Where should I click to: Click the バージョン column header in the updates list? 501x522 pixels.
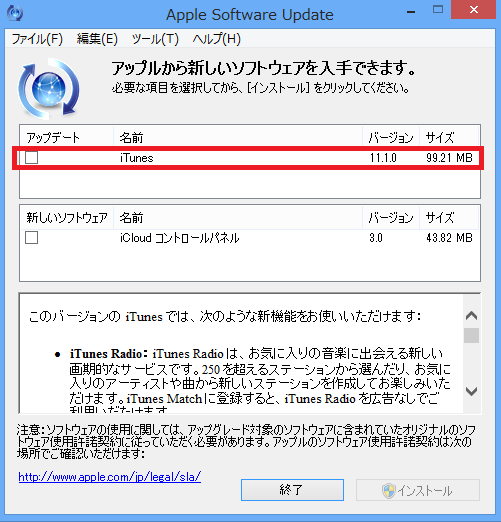(x=391, y=137)
